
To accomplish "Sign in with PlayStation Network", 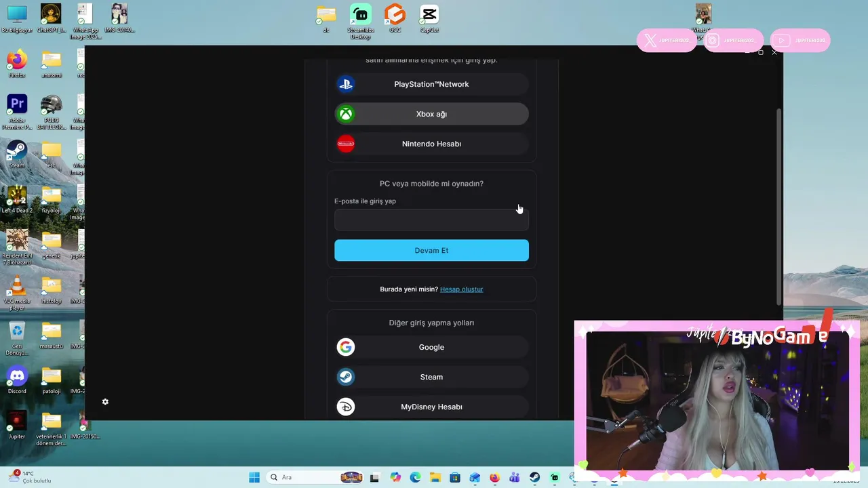I will pos(431,84).
